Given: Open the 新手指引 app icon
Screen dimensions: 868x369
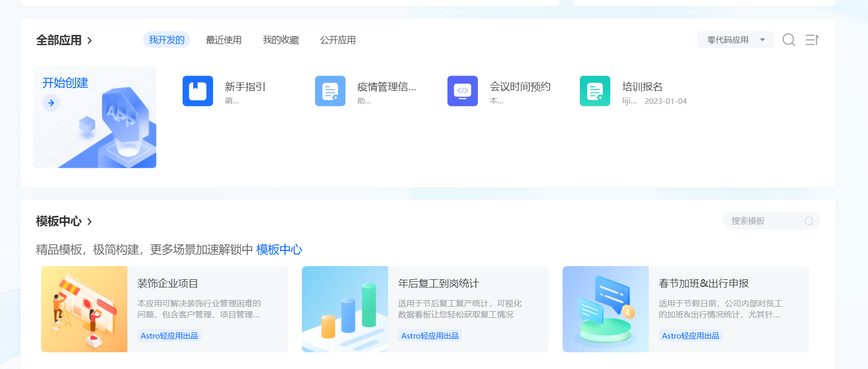Looking at the screenshot, I should pyautogui.click(x=198, y=91).
